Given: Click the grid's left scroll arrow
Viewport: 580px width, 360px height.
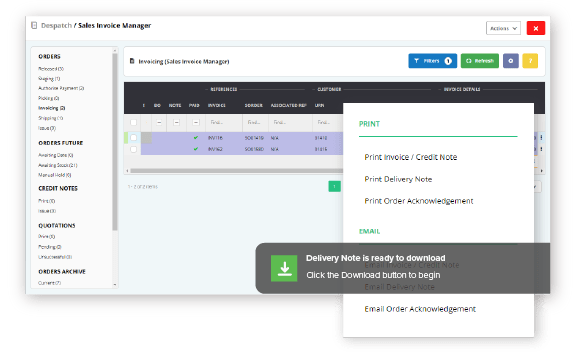Looking at the screenshot, I should click(x=127, y=171).
